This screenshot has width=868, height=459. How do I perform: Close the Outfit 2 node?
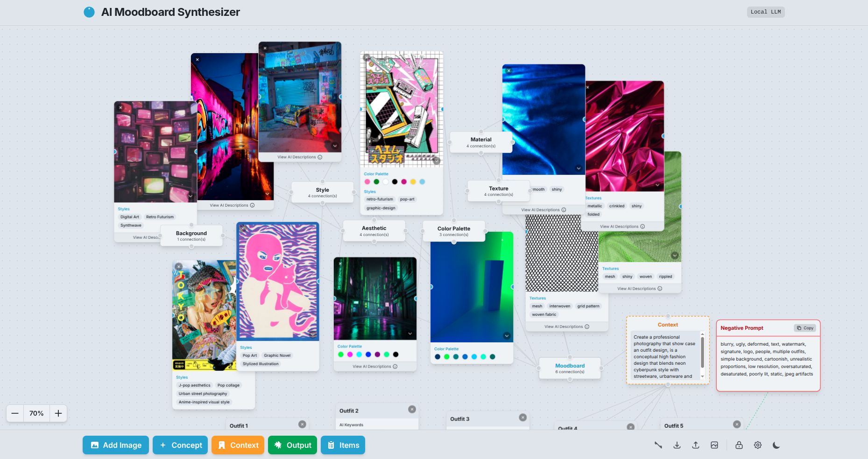tap(412, 409)
